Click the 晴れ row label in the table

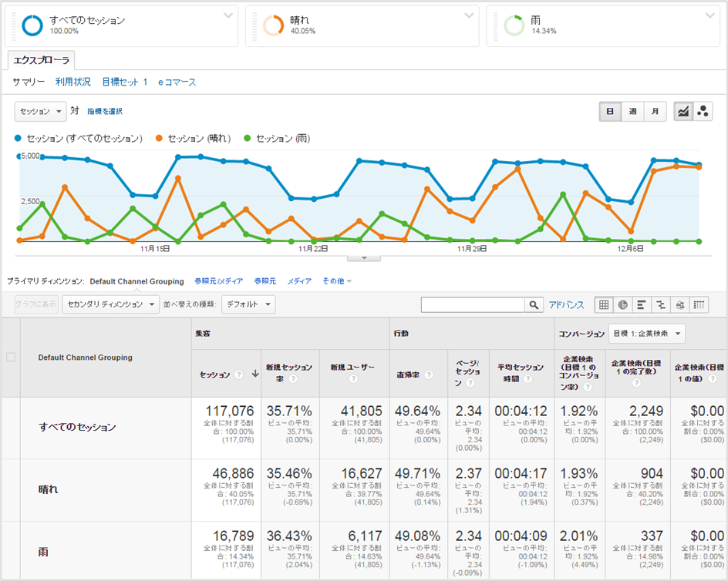click(49, 489)
